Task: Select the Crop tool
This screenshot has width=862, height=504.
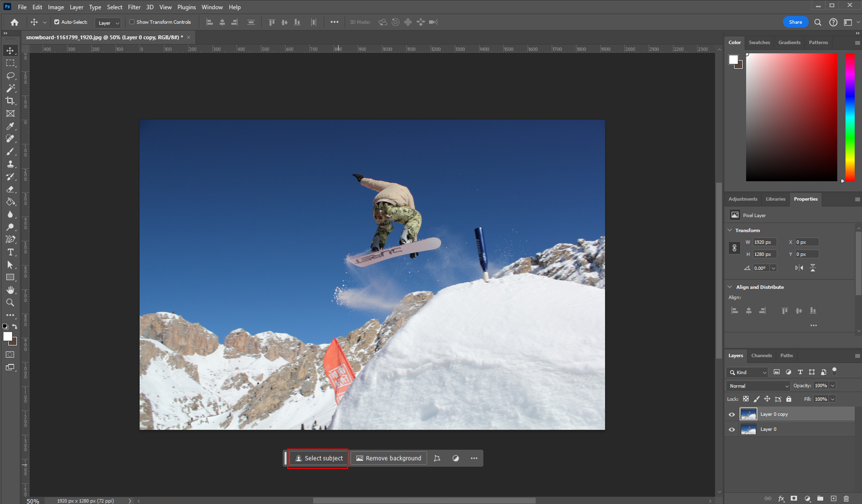Action: click(10, 101)
